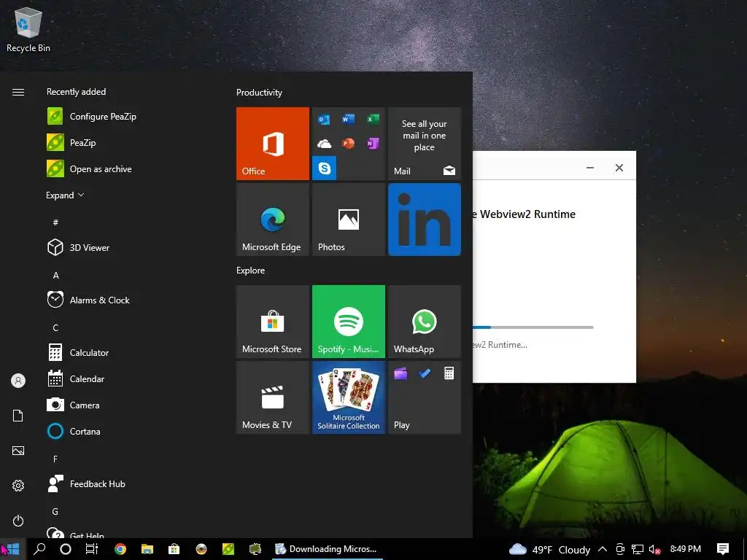Open the Office tile
Screen dimensions: 747x560
point(273,144)
